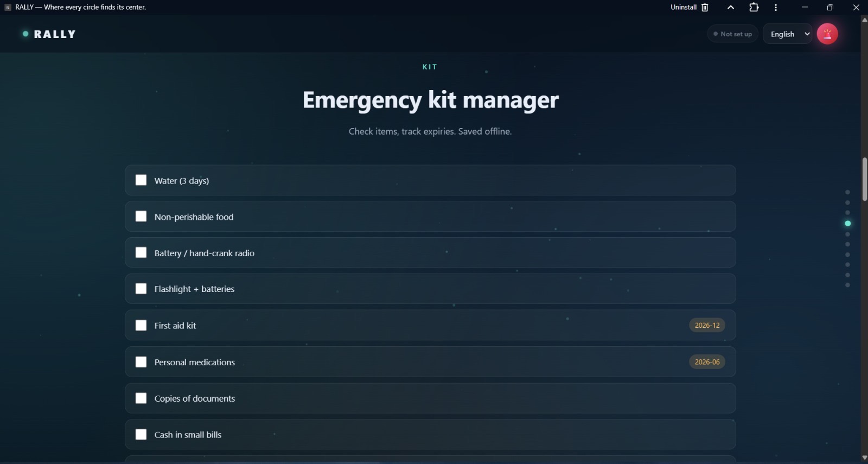Viewport: 868px width, 464px height.
Task: Click 'Check items, track expiries. Saved offline.' text
Action: coord(430,131)
